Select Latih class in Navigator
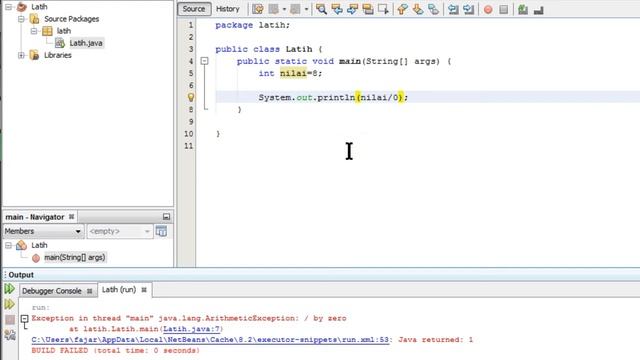Screen dimensions: 640x360 click(x=39, y=245)
